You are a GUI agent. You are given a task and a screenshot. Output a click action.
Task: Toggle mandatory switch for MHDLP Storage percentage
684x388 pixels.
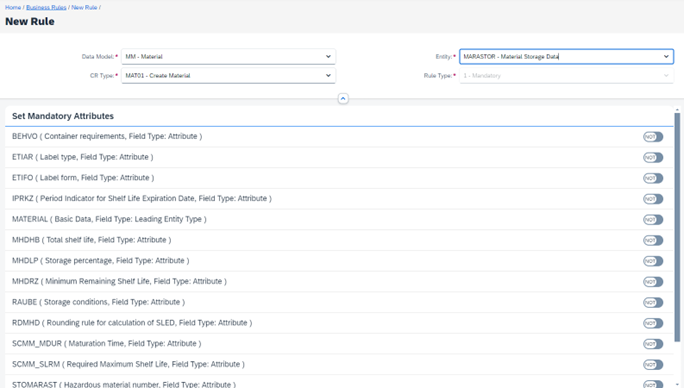(653, 261)
